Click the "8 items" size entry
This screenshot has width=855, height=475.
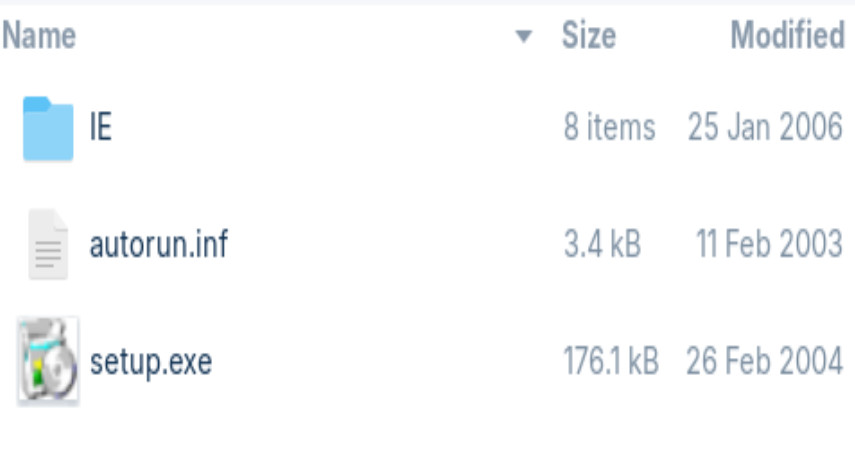tap(609, 129)
